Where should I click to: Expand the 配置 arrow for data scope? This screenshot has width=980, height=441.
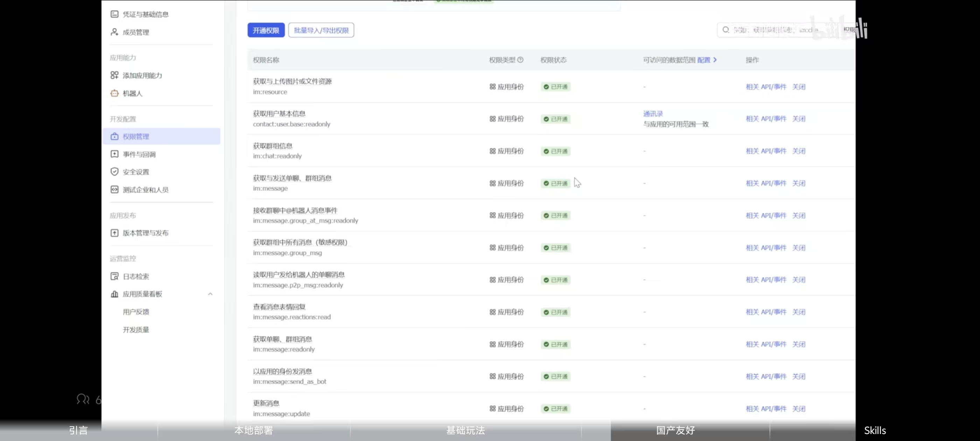point(715,60)
